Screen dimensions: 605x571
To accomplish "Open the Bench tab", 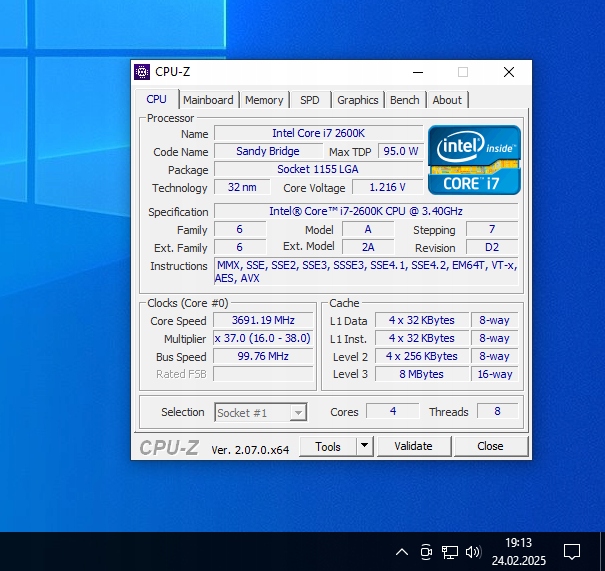I will coord(405,100).
